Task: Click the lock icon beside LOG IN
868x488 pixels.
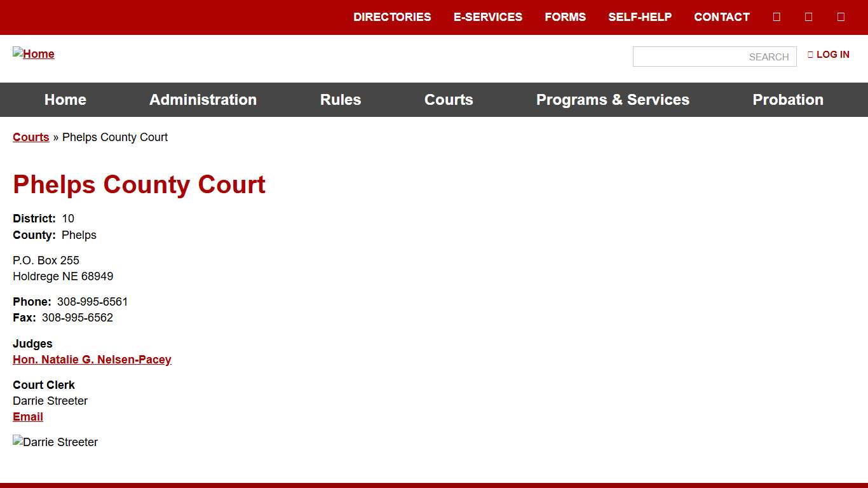Action: click(x=811, y=55)
